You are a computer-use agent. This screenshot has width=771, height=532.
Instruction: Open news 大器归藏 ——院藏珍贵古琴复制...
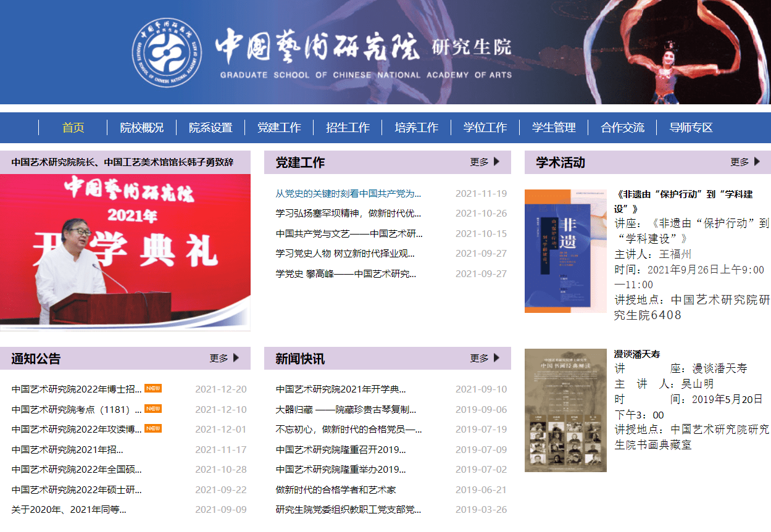[346, 410]
